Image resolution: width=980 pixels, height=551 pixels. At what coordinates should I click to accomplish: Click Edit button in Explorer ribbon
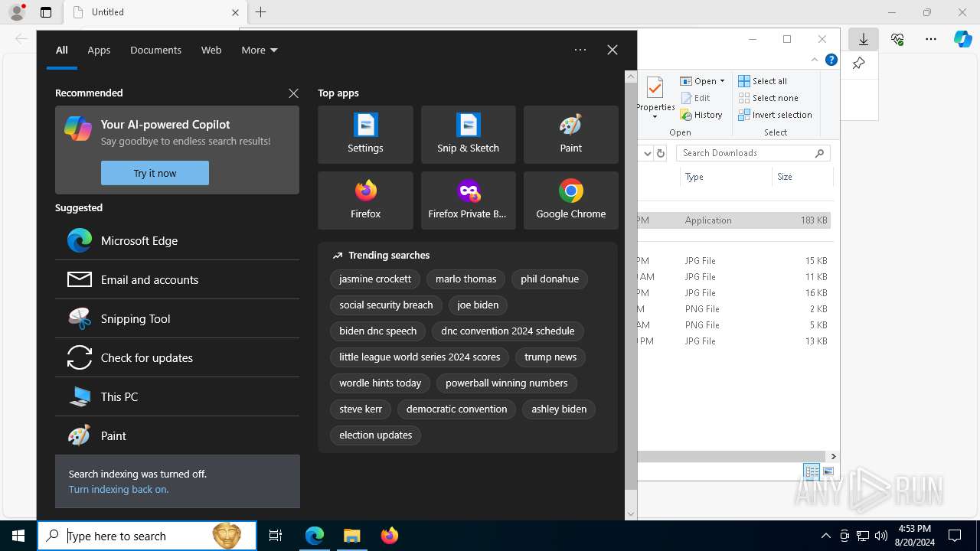695,98
